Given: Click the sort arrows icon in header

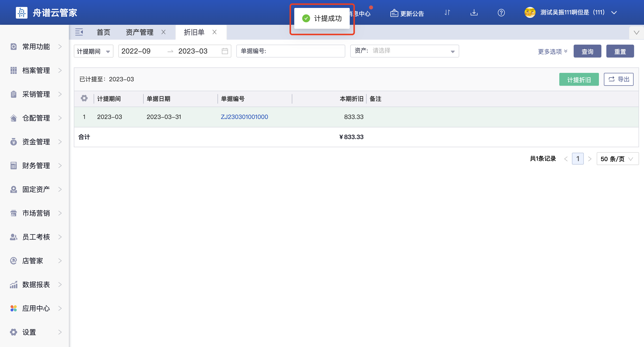Looking at the screenshot, I should pyautogui.click(x=447, y=12).
